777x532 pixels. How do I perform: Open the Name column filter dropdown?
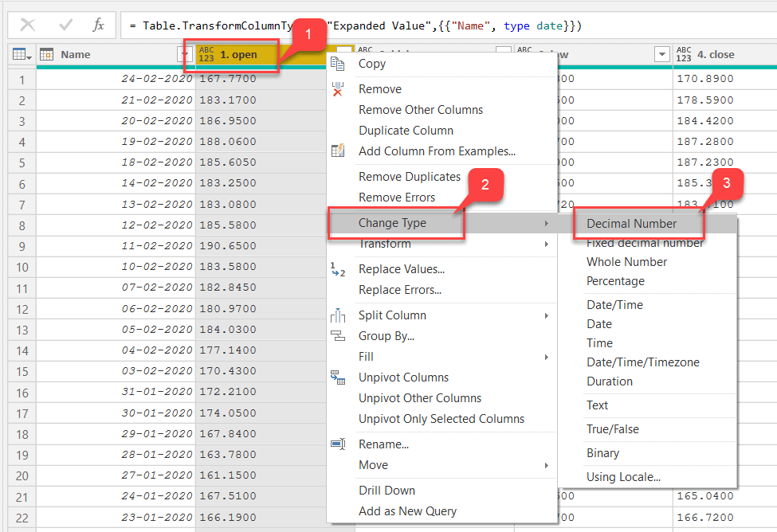click(x=184, y=54)
